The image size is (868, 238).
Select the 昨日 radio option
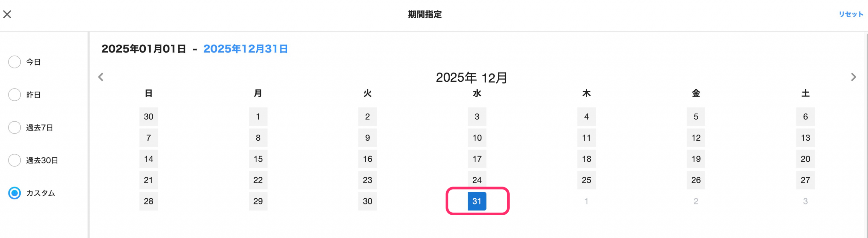coord(15,95)
